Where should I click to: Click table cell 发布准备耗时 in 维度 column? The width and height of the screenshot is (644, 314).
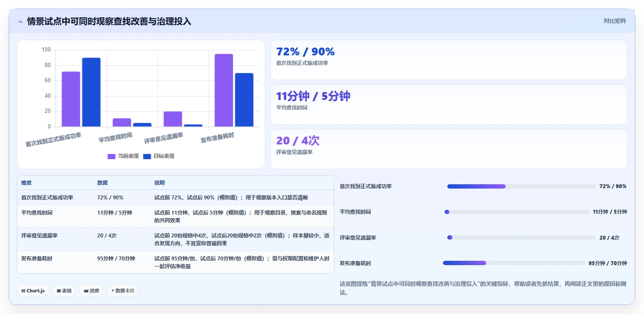[37, 259]
